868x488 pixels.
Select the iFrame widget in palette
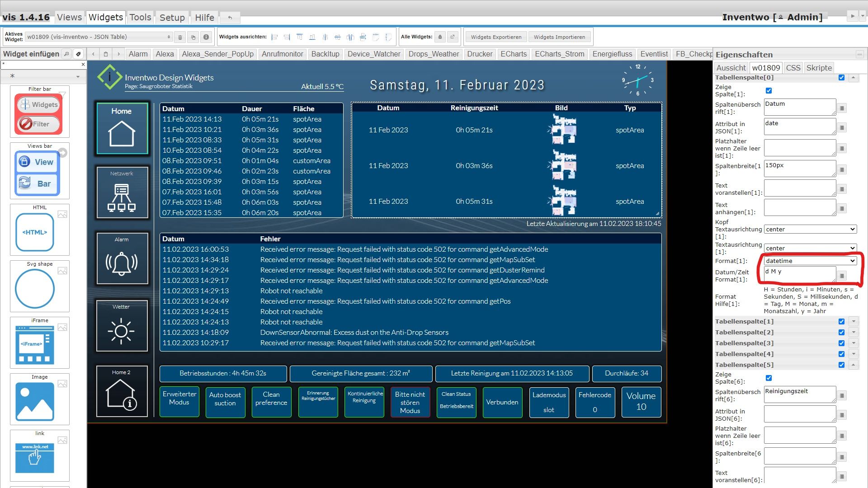click(40, 343)
